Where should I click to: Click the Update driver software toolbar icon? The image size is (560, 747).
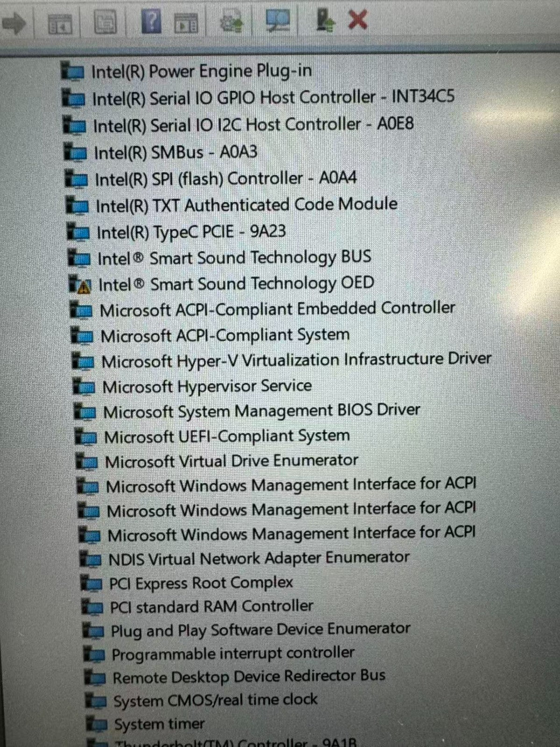coord(231,22)
